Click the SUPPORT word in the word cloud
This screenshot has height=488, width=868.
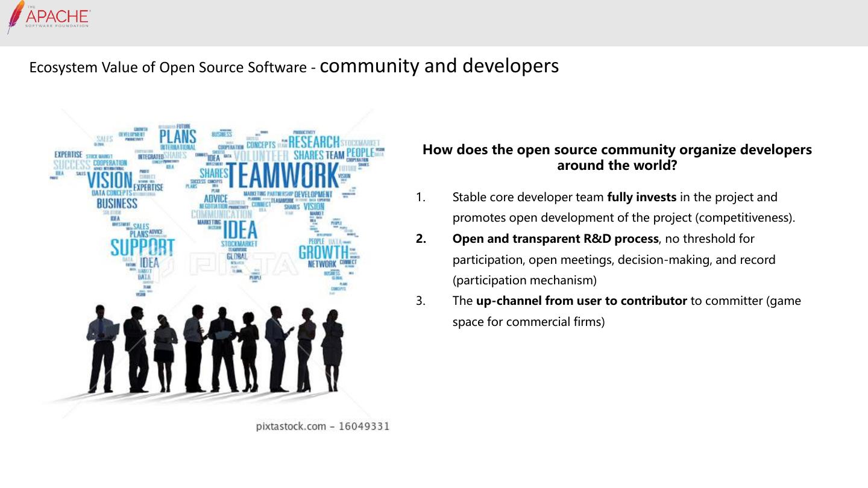tap(142, 248)
